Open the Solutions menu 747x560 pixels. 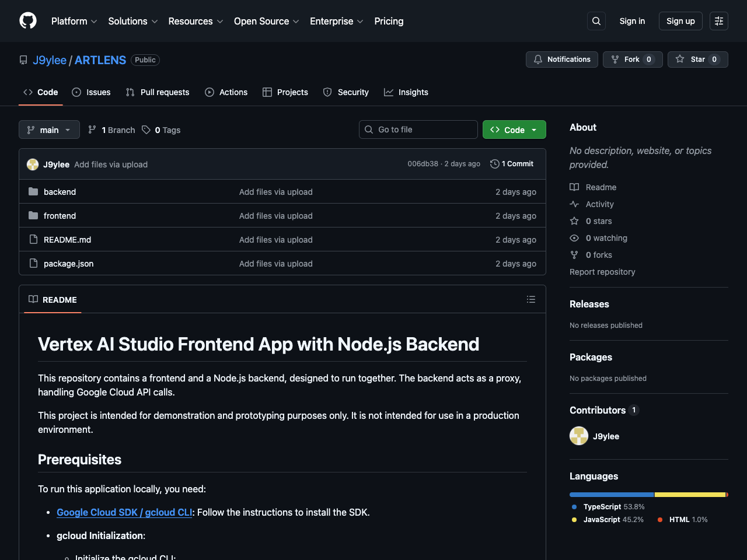click(x=133, y=21)
